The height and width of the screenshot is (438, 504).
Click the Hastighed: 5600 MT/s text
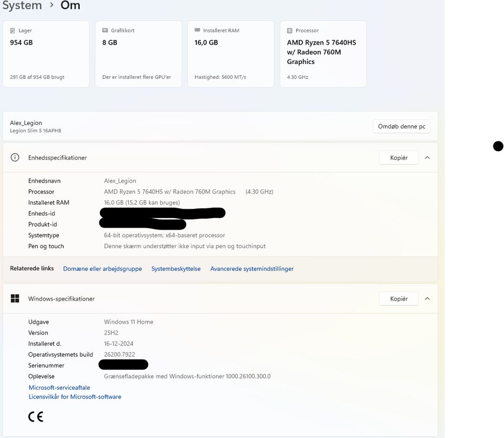220,77
